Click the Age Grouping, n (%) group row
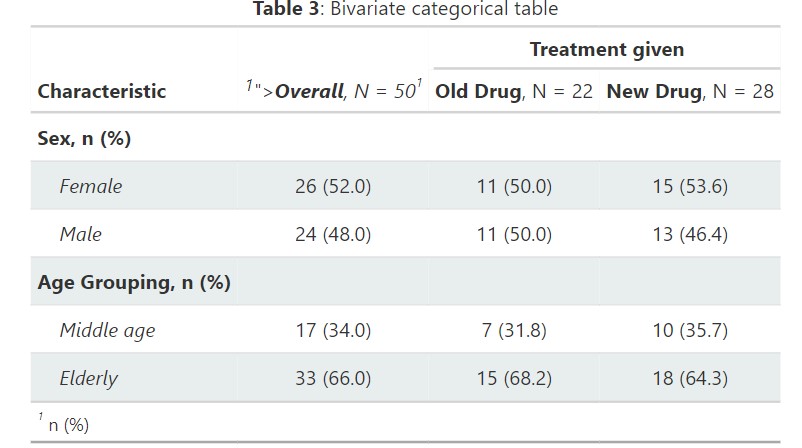 click(134, 283)
